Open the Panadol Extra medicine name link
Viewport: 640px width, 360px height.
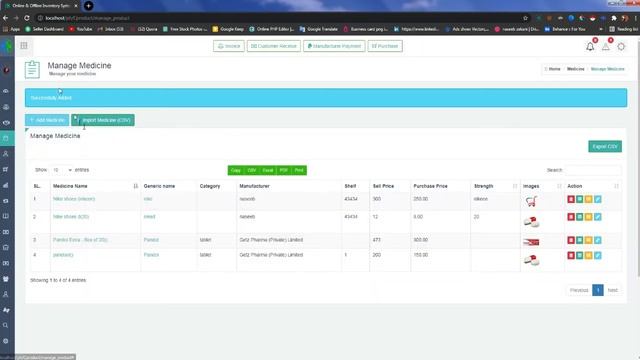80,240
